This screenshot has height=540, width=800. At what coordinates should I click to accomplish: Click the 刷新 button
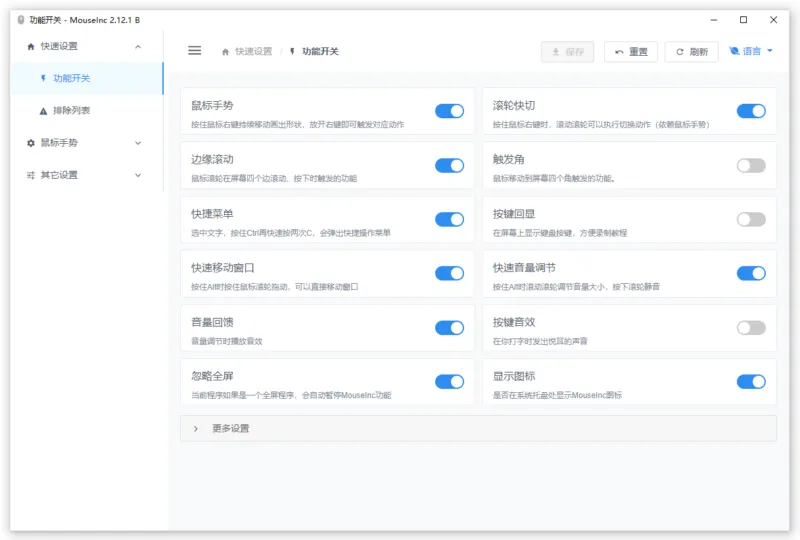pyautogui.click(x=691, y=52)
